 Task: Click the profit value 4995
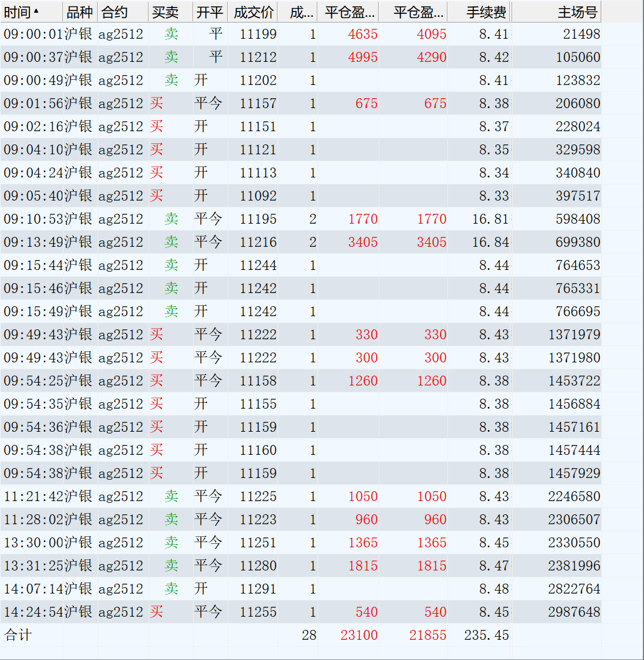click(362, 57)
